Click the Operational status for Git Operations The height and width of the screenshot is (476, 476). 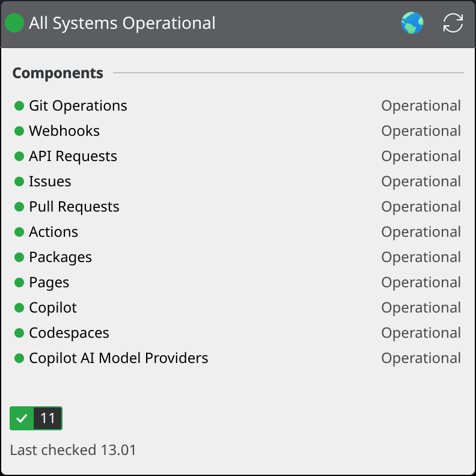[x=421, y=106]
